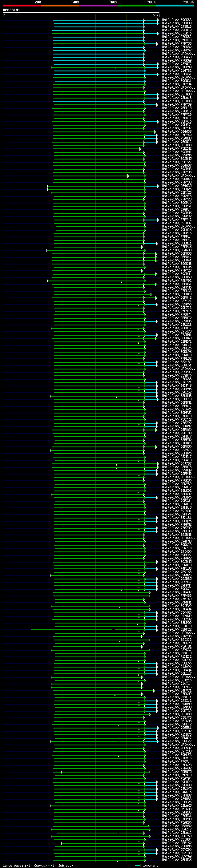Select hit label UniRef100_Q9LEX2

[x=177, y=125]
